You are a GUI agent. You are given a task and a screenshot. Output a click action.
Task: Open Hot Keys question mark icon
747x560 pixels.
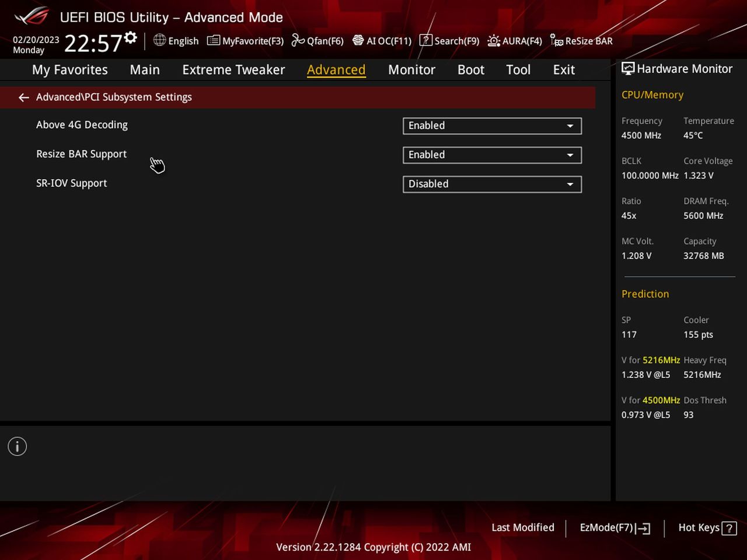click(x=729, y=528)
